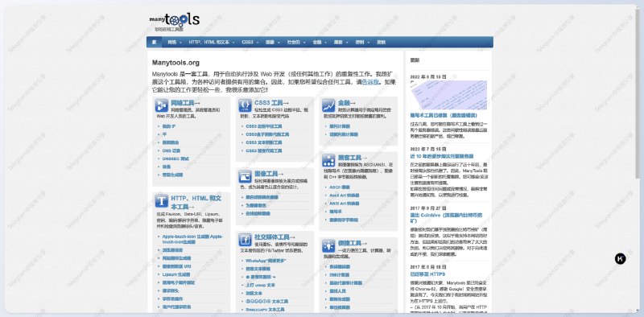Image resolution: width=644 pixels, height=317 pixels.
Task: Open the 网络工具→ heading link
Action: [185, 103]
